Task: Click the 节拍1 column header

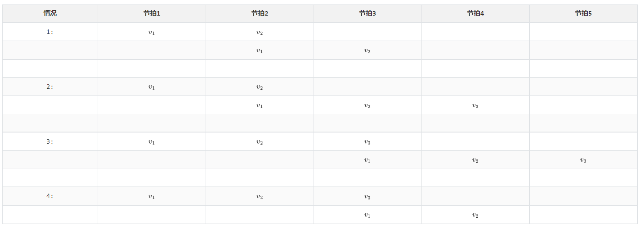Action: pos(152,13)
